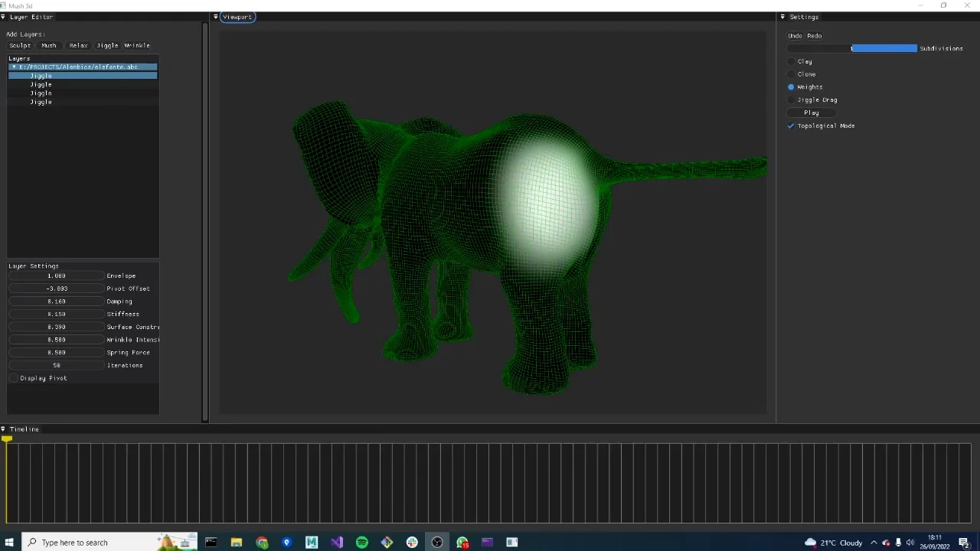980x551 pixels.
Task: Open the notification center
Action: point(964,543)
